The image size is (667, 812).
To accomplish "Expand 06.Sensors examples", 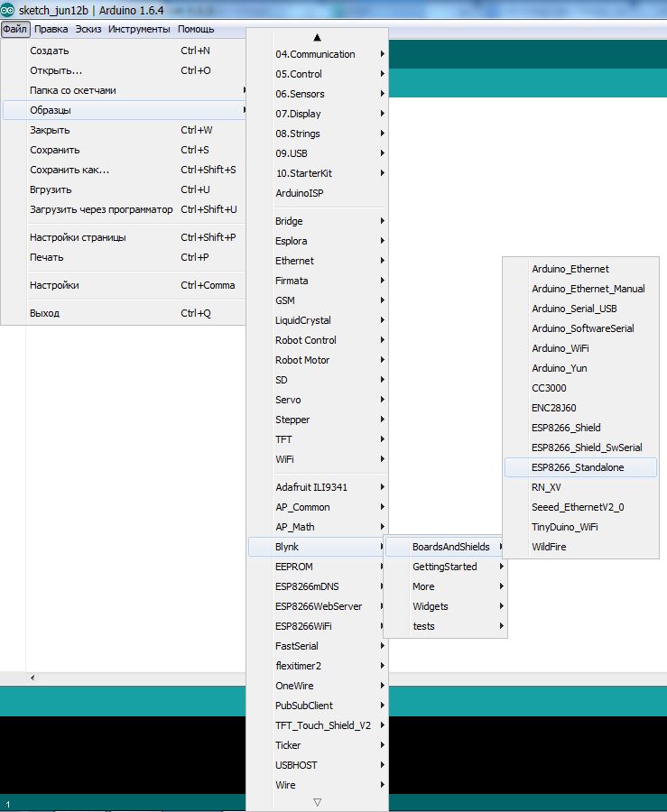I will [x=318, y=94].
